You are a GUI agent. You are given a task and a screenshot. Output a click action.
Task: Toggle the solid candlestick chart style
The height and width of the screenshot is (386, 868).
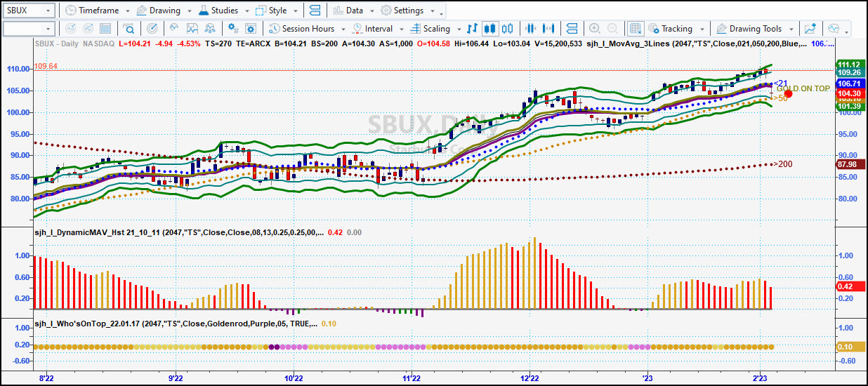coord(491,29)
